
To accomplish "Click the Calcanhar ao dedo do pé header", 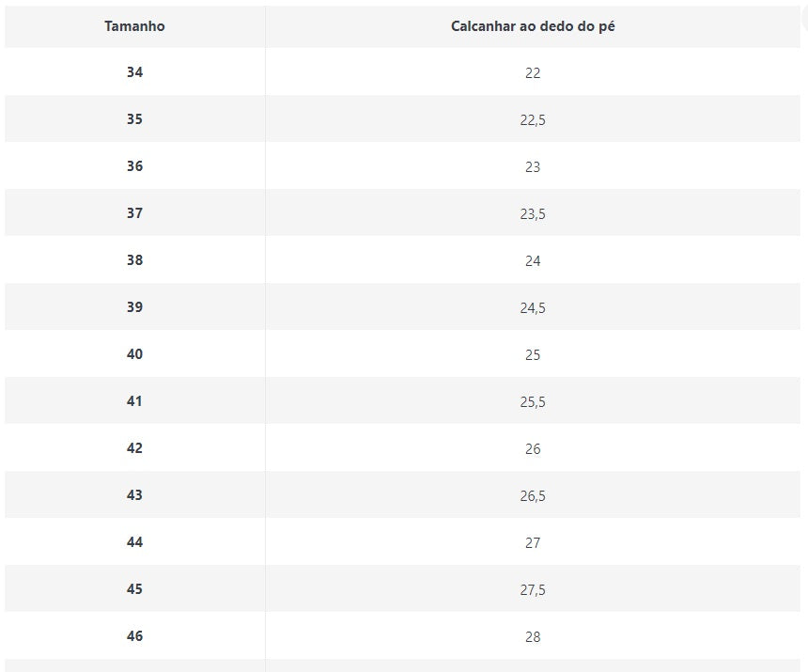I will [533, 26].
